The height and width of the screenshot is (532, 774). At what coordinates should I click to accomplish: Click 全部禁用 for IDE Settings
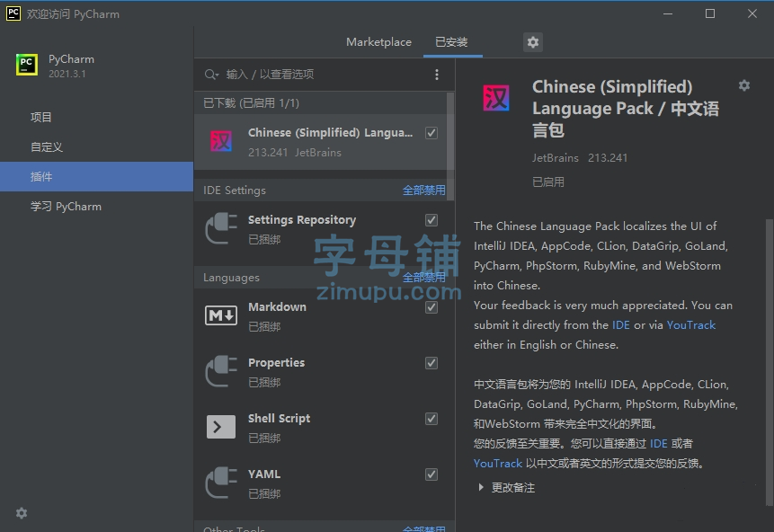click(x=423, y=191)
